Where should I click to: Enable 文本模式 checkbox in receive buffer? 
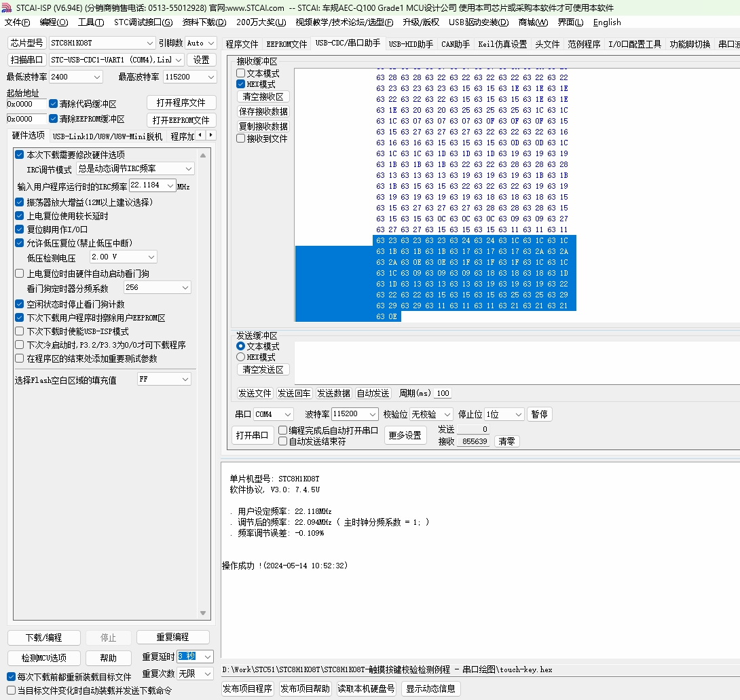coord(241,73)
